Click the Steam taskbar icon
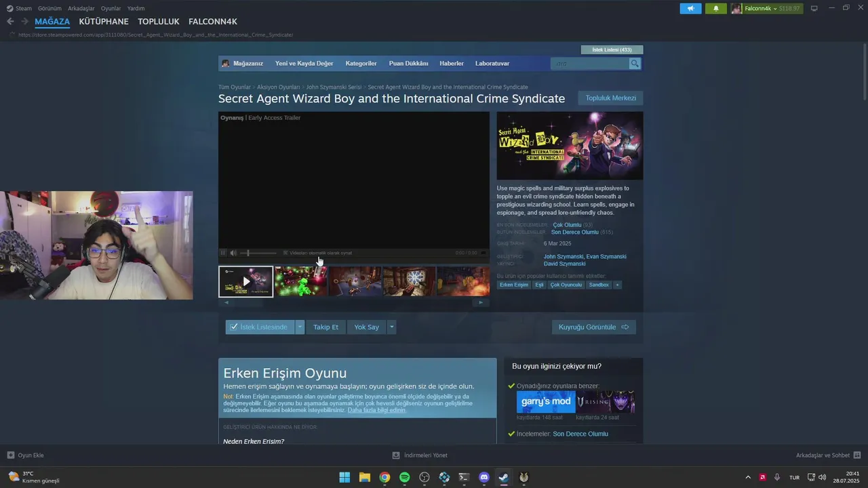868x488 pixels. (504, 477)
